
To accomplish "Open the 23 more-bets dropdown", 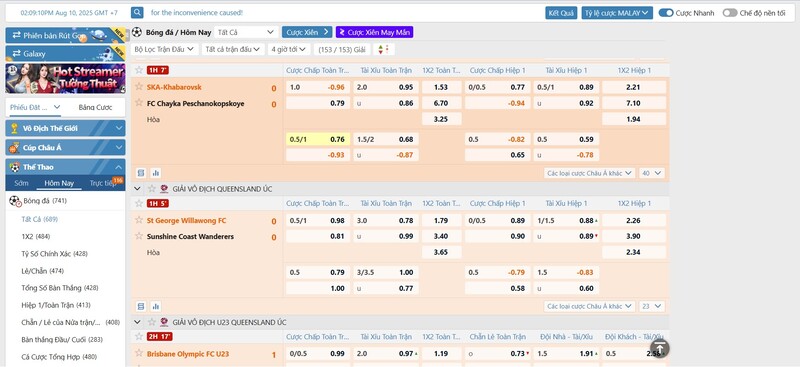I will 652,306.
